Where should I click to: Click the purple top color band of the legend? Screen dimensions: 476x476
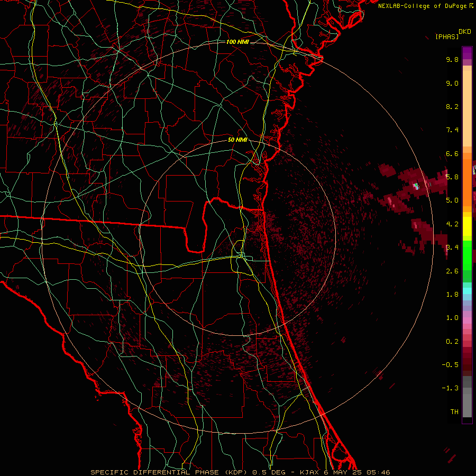point(467,53)
